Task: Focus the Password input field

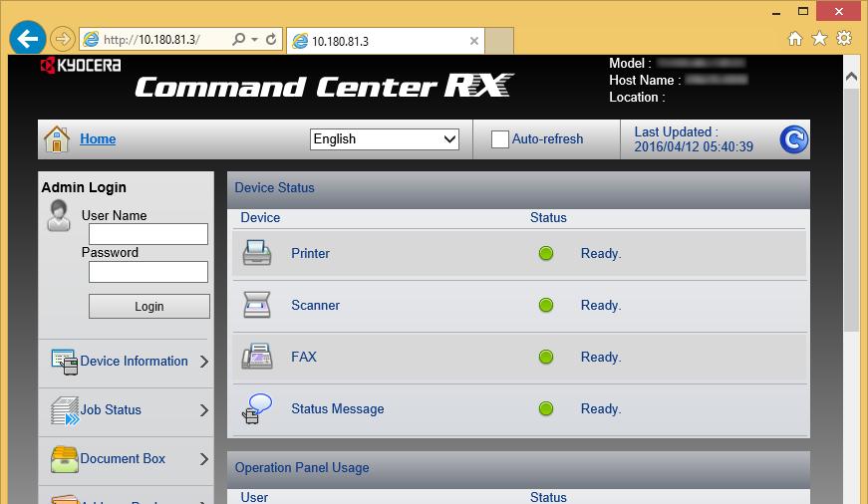Action: (148, 272)
